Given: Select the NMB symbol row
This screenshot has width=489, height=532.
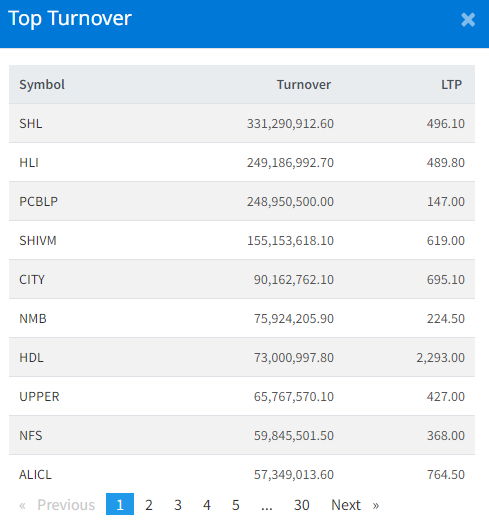Looking at the screenshot, I should pos(242,318).
